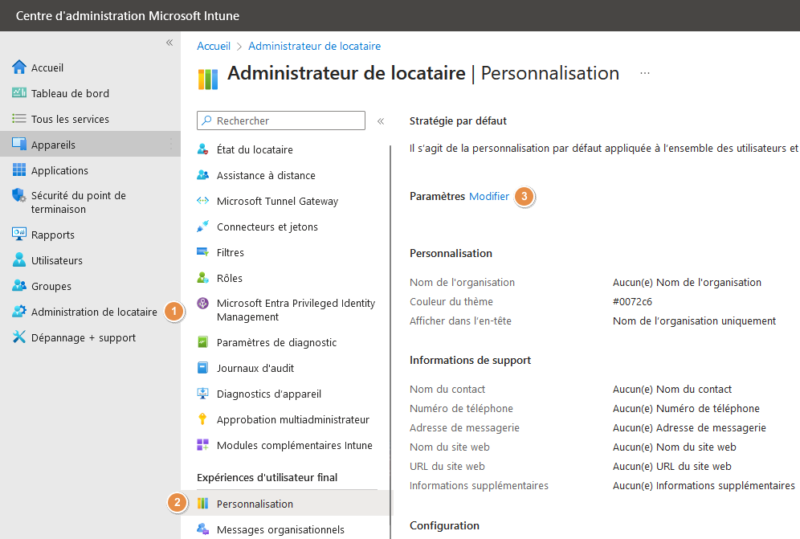Viewport: 800px width, 539px height.
Task: Select Appareils in the navigation
Action: click(x=90, y=144)
